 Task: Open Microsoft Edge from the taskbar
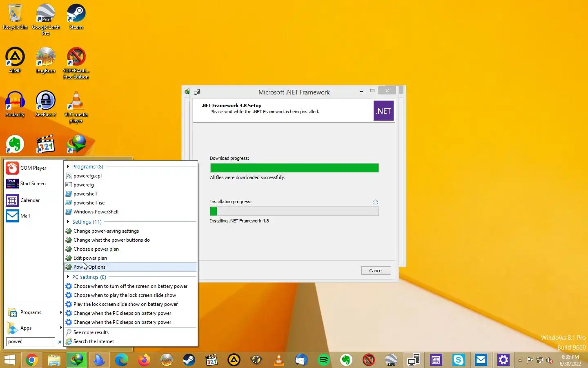[121, 360]
